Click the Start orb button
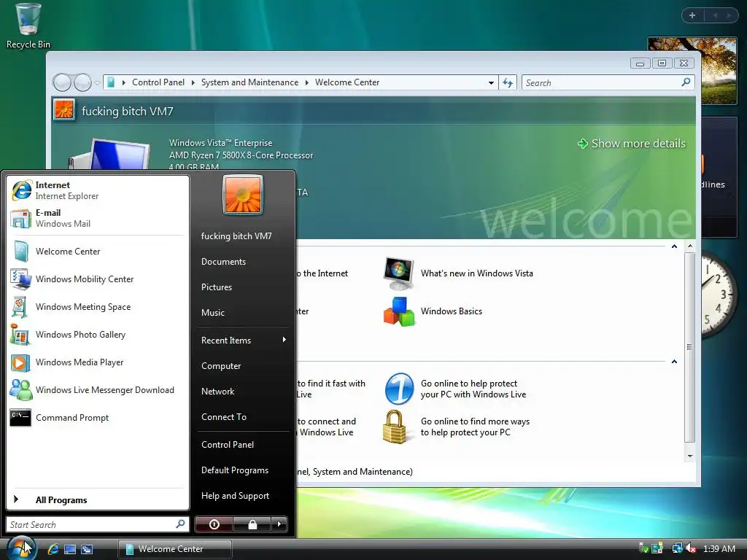Screen dimensions: 747x560 click(20, 548)
